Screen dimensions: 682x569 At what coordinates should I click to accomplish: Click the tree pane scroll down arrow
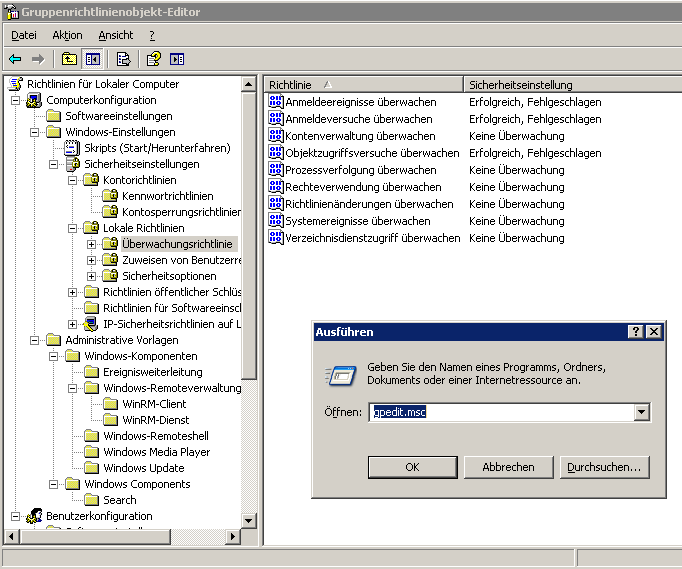pyautogui.click(x=248, y=520)
